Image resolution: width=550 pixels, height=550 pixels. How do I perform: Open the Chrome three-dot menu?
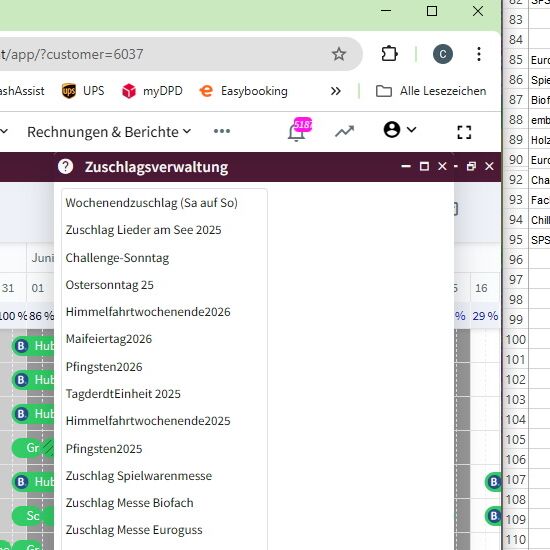(x=479, y=54)
